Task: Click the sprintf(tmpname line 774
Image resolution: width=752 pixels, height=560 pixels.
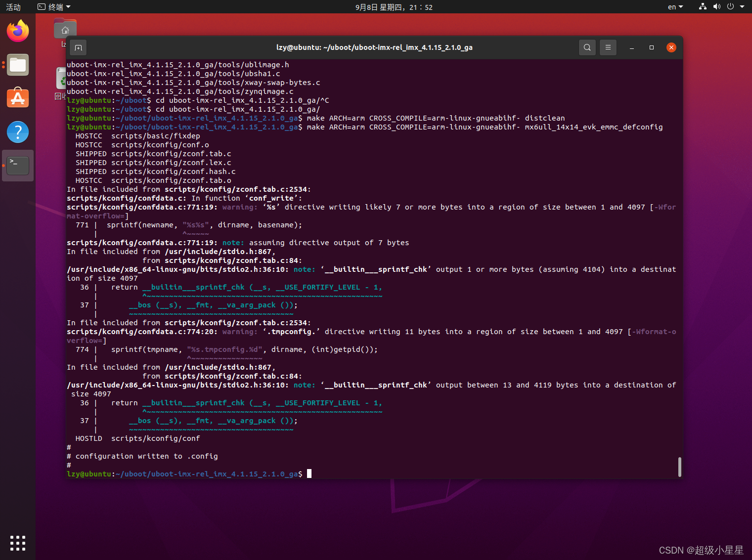Action: coord(226,349)
